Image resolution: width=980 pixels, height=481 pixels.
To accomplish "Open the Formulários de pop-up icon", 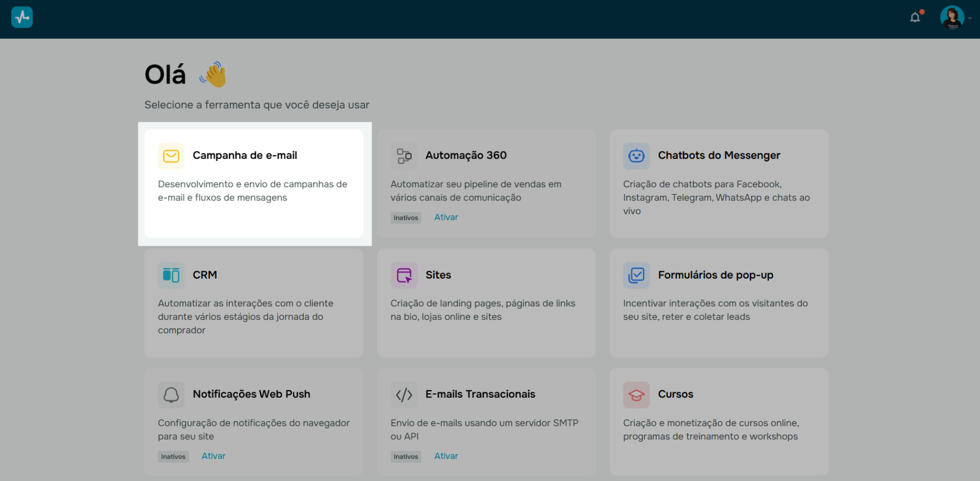I will (x=636, y=275).
